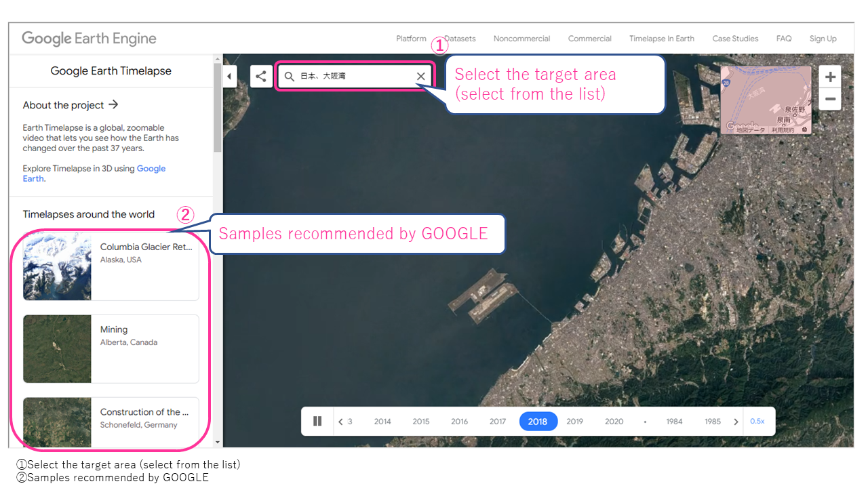Click the Google Earth Timelapse heading
868x488 pixels.
pos(111,71)
